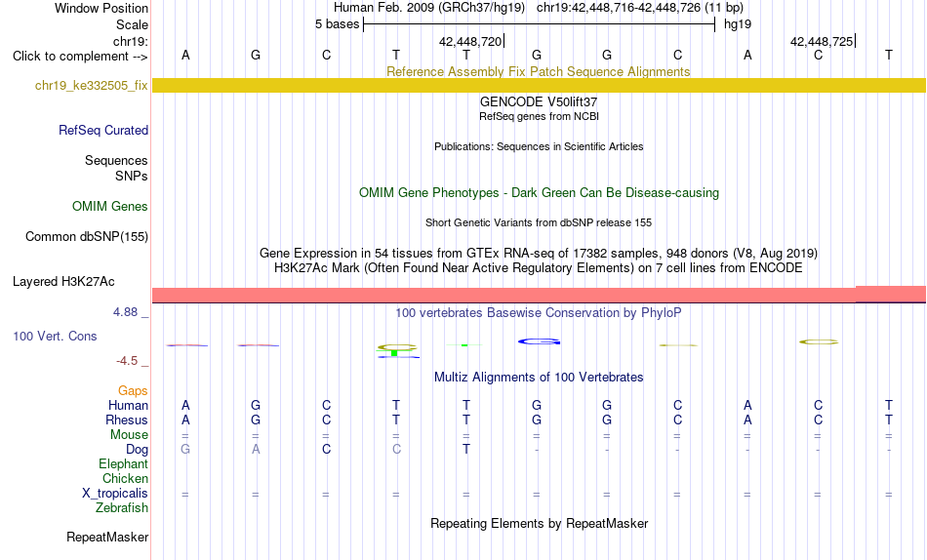927x560 pixels.
Task: Select the Common dbSNP(155) label
Action: click(x=87, y=236)
